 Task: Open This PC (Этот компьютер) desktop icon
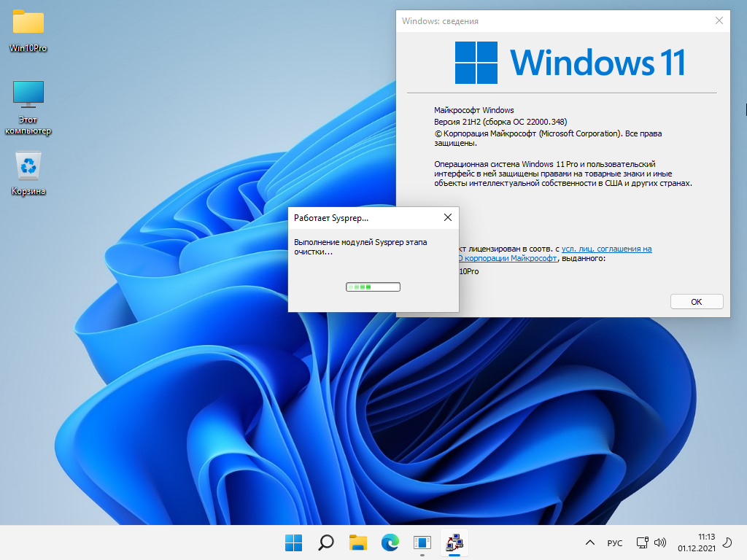28,108
